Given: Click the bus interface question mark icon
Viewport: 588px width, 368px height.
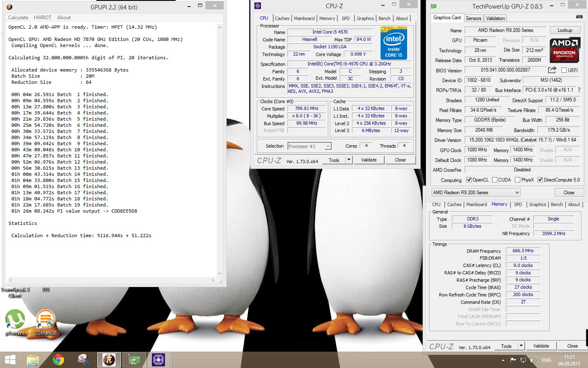Looking at the screenshot, I should click(579, 90).
